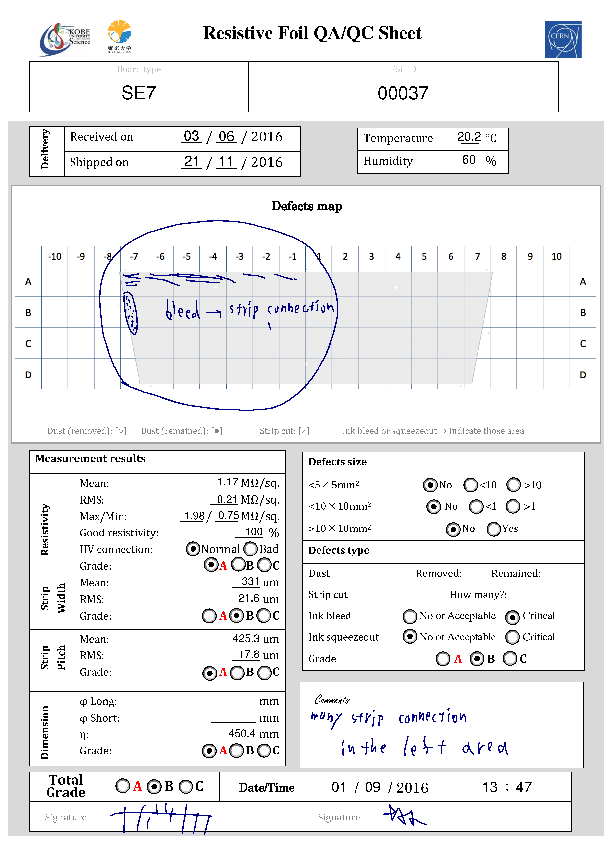Mark Ink bleed Critical
The image size is (614, 868).
pyautogui.click(x=512, y=618)
